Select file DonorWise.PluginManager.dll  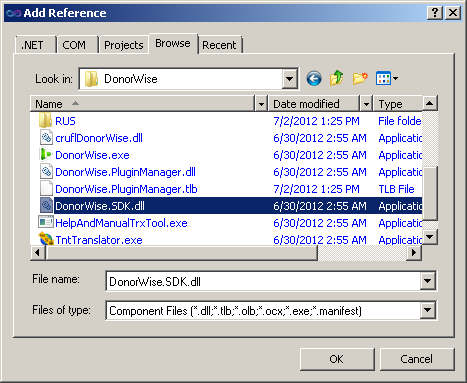pyautogui.click(x=125, y=172)
